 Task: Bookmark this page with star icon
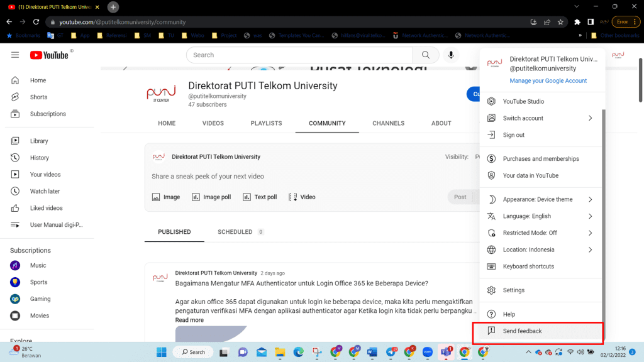click(560, 22)
